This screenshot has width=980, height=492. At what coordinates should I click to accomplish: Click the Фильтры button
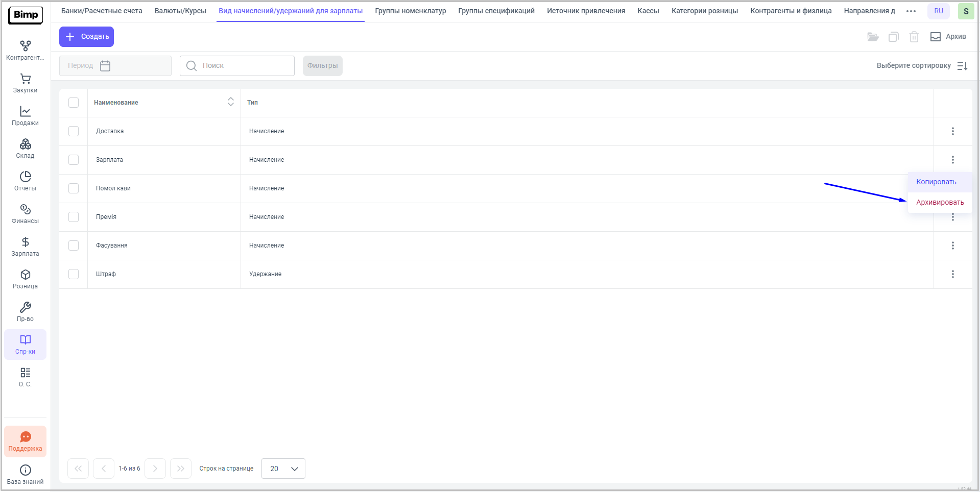pos(322,66)
